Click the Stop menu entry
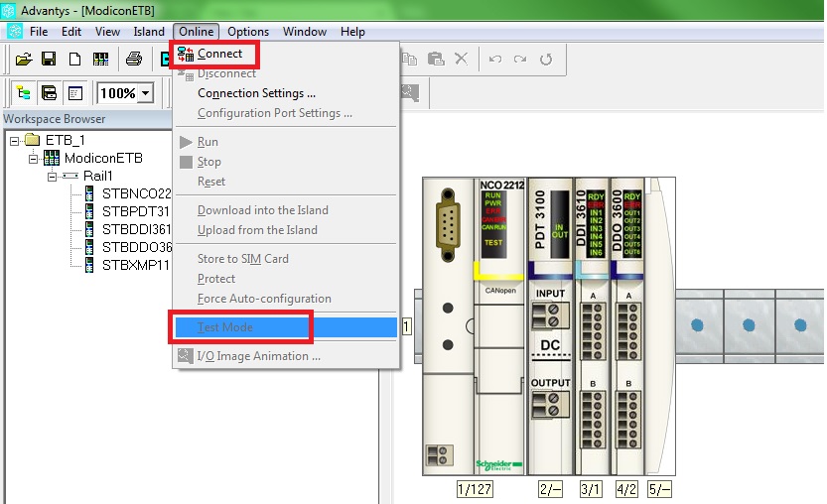The height and width of the screenshot is (504, 827). point(286,162)
